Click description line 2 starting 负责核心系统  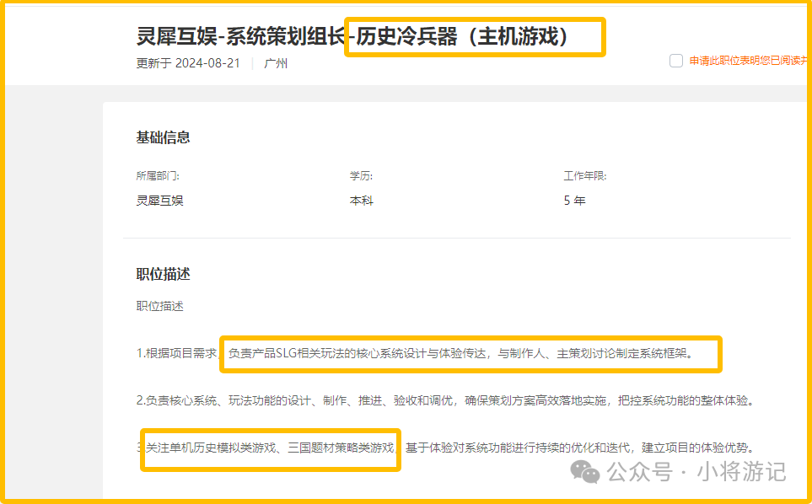[x=445, y=400]
